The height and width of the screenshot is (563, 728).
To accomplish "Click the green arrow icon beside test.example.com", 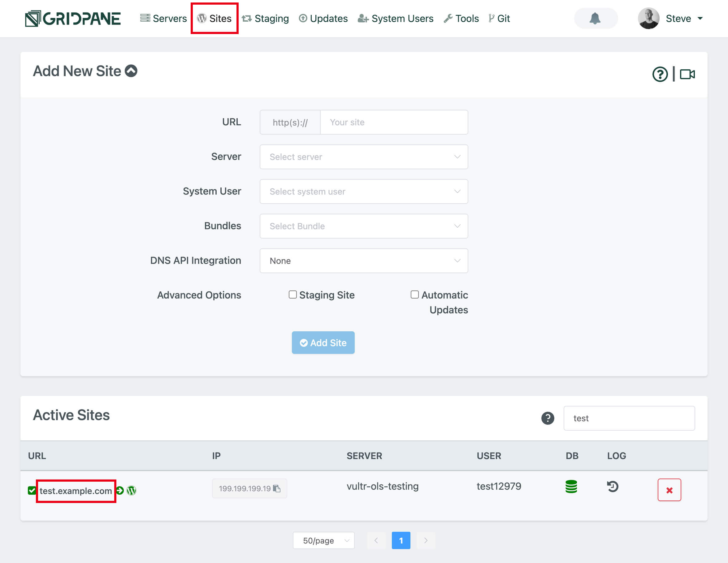I will tap(120, 490).
